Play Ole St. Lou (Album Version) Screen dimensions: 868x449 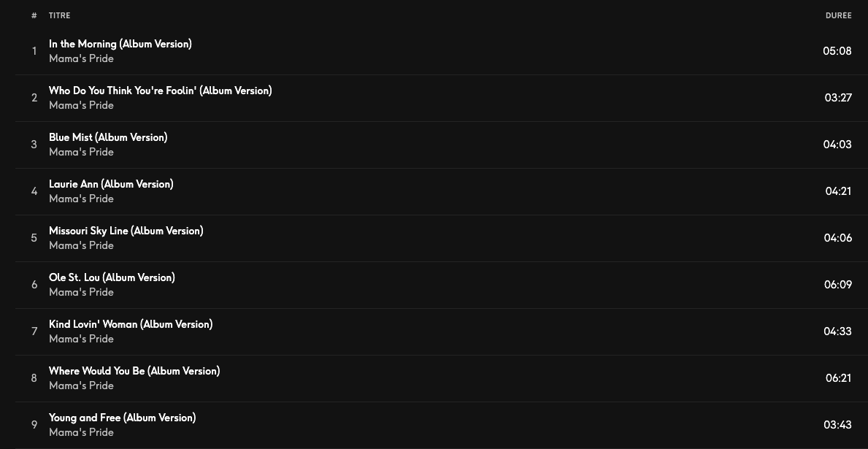click(112, 277)
